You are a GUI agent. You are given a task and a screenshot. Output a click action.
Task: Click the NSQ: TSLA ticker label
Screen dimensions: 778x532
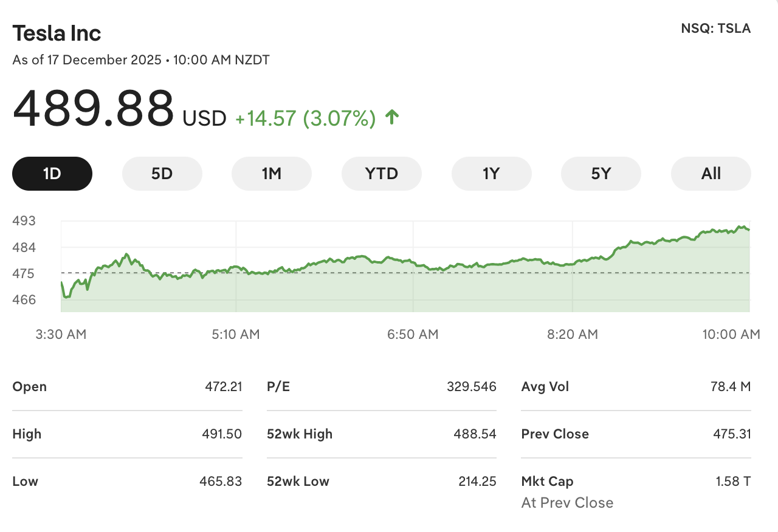[715, 28]
